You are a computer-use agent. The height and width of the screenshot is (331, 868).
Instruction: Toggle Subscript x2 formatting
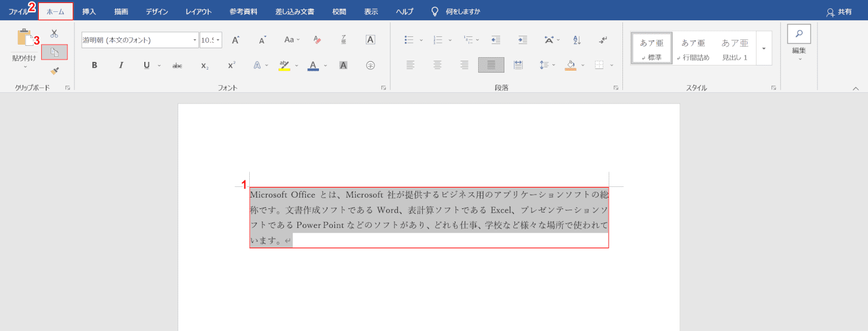coord(204,65)
